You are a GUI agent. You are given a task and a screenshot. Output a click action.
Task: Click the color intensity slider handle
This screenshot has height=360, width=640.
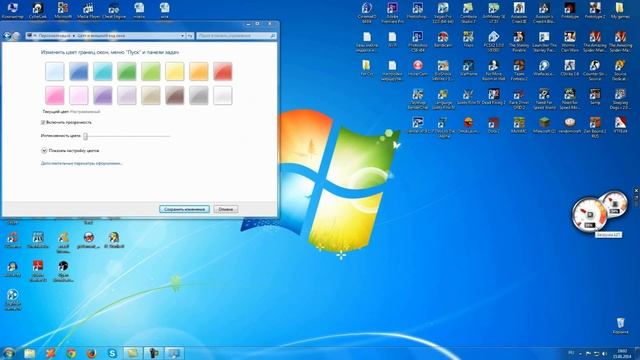[x=85, y=136]
